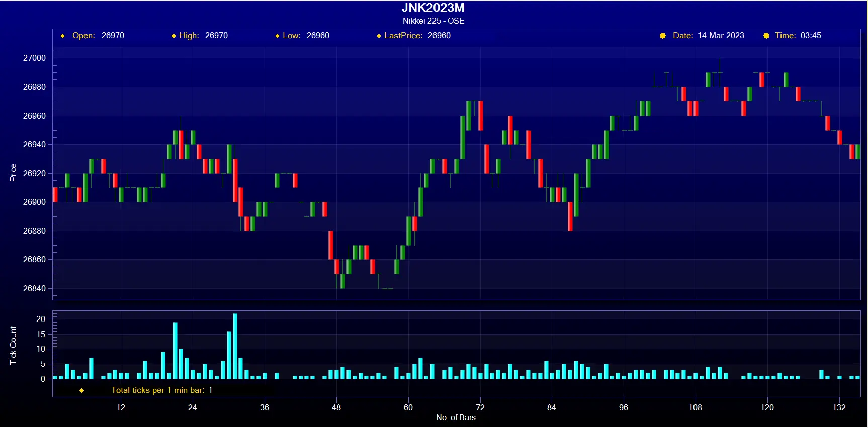Viewport: 868px width, 428px height.
Task: Click the yellow dot beside Time
Action: [x=766, y=36]
